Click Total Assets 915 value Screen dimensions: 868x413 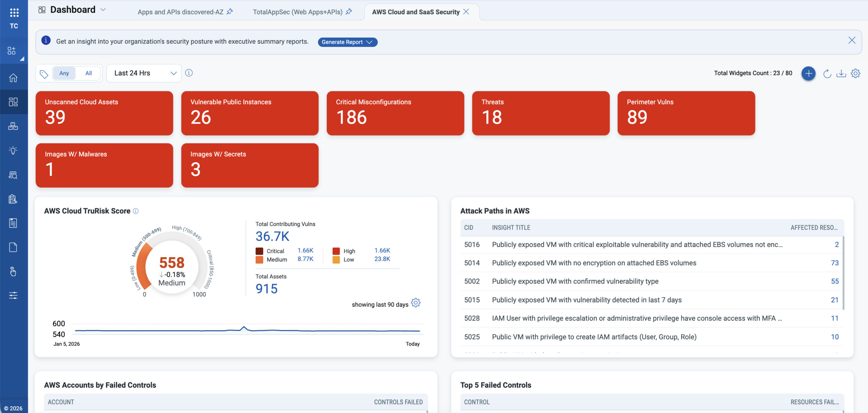click(267, 289)
